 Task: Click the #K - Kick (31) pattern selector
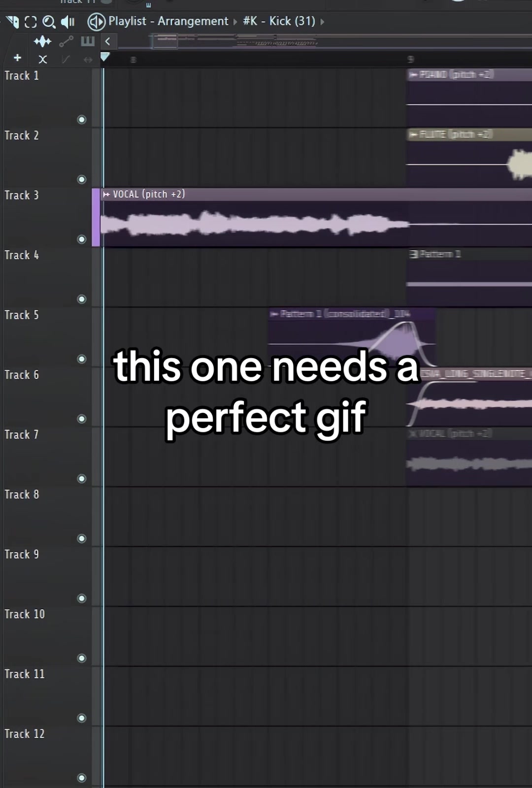[x=279, y=21]
